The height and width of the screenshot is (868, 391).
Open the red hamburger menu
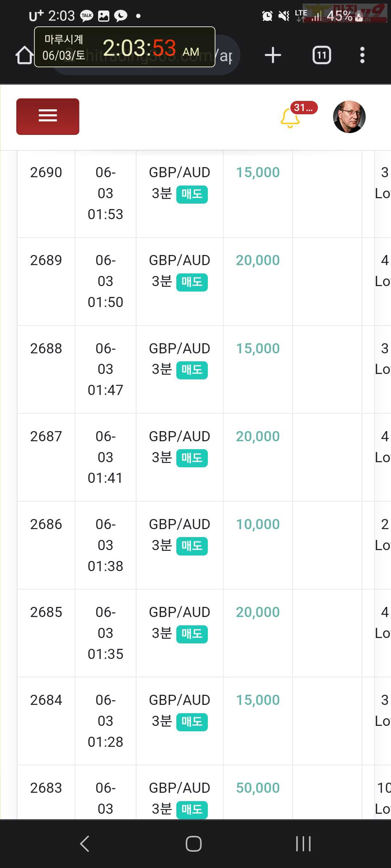[48, 116]
